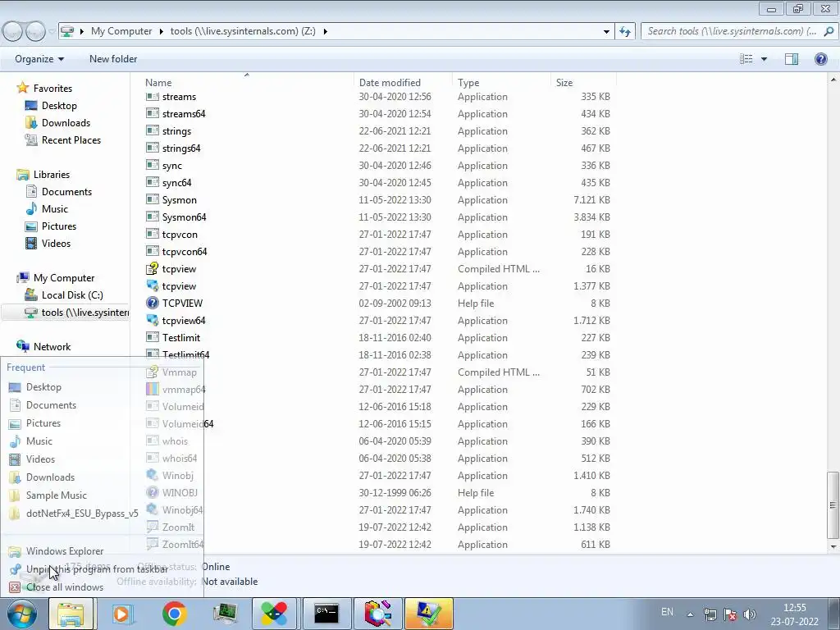Select Favorites in navigation pane
This screenshot has height=630, width=840.
(x=52, y=89)
